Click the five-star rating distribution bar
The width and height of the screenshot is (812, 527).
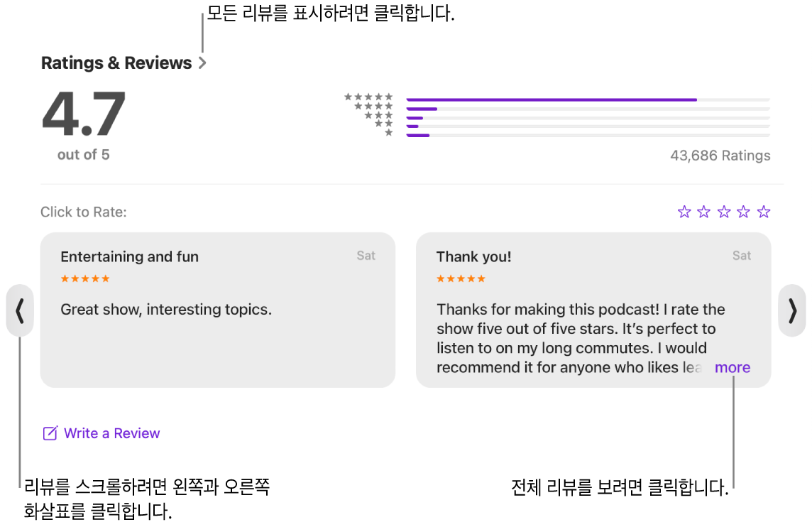click(x=588, y=99)
